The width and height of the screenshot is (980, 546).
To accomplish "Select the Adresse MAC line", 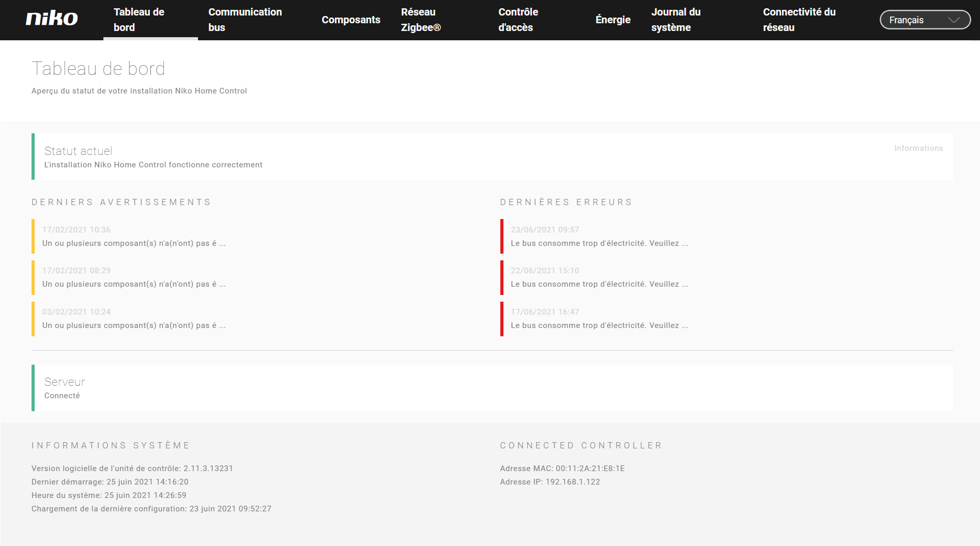I will pyautogui.click(x=562, y=469).
